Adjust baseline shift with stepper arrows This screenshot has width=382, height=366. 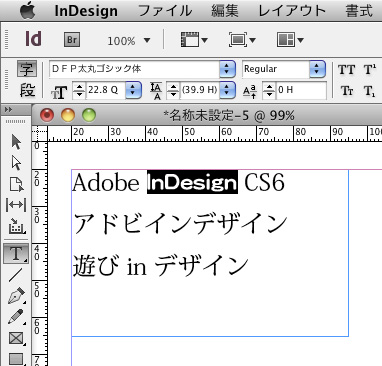point(269,90)
